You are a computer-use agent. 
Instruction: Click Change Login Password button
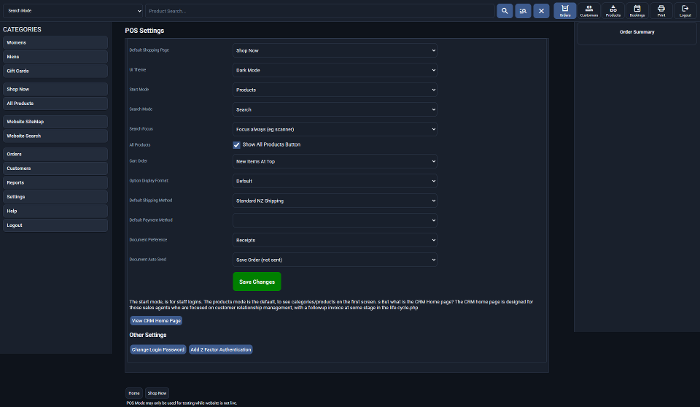tap(158, 349)
